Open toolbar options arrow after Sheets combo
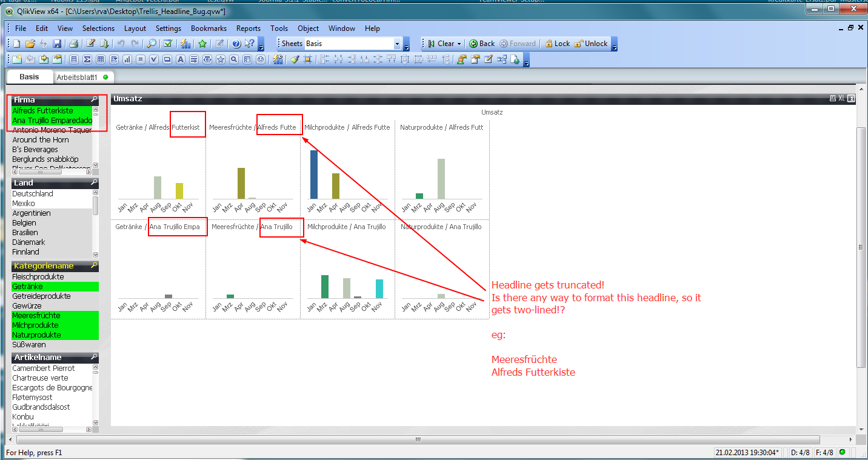868x460 pixels. (407, 44)
